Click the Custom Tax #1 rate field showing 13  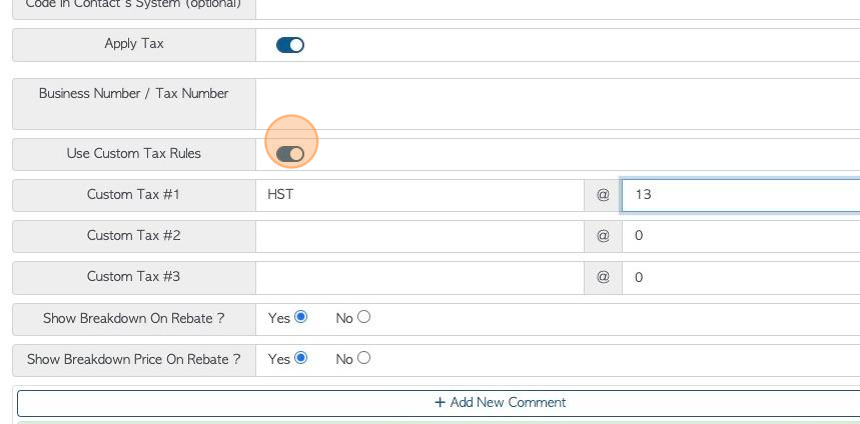pyautogui.click(x=740, y=195)
